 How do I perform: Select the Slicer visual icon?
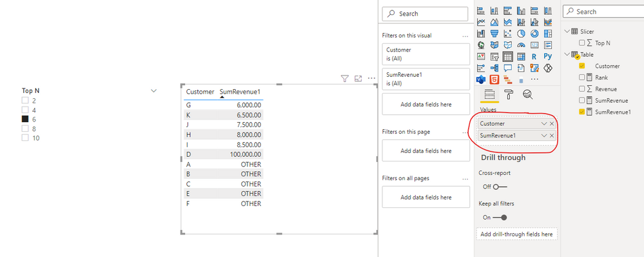[494, 56]
